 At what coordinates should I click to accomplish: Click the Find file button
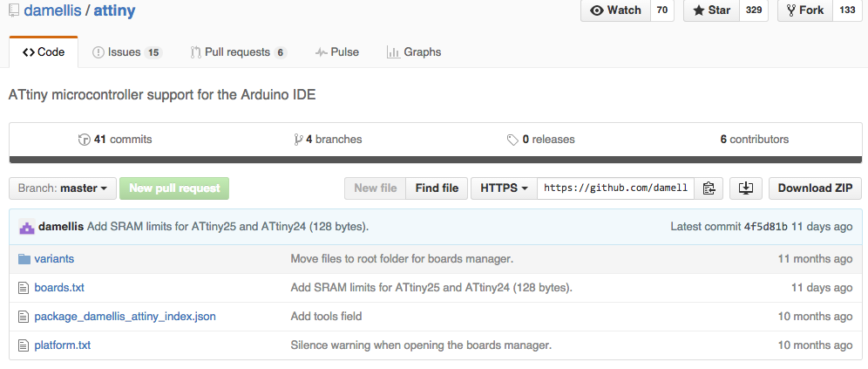(437, 188)
